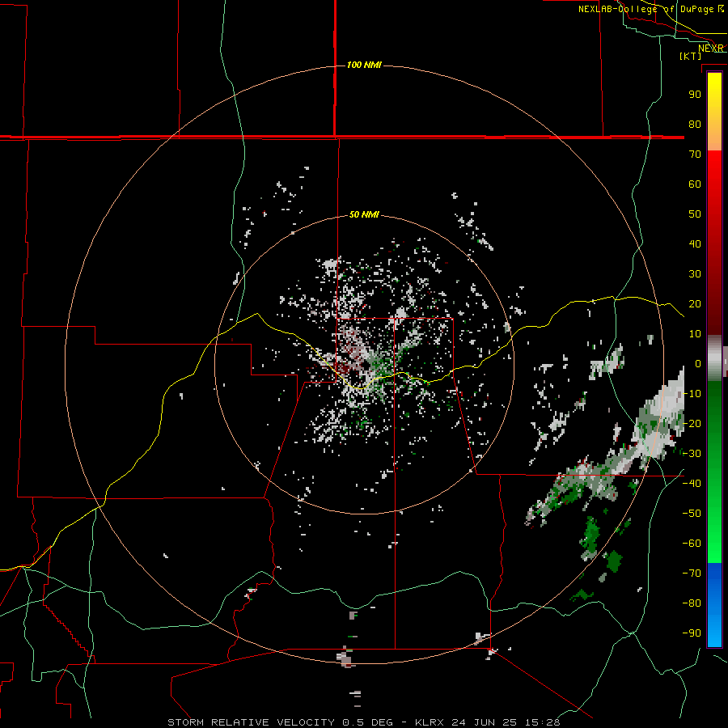Click the '100 NMI' range ring label
Viewport: 728px width, 728px height.
click(x=364, y=65)
